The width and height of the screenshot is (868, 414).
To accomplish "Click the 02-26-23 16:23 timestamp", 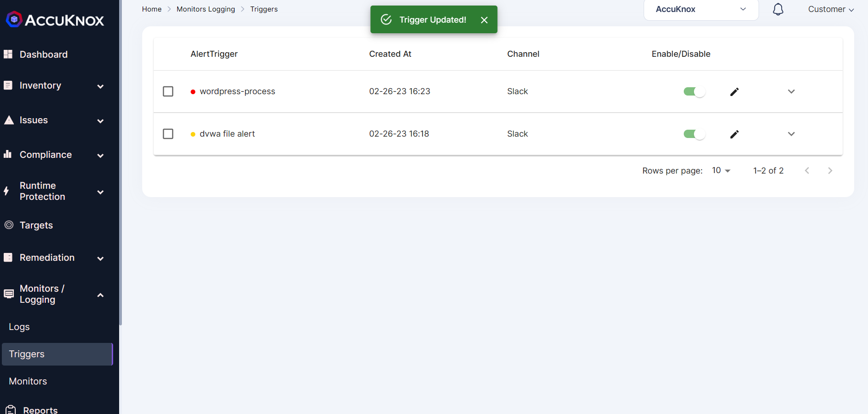I will tap(400, 91).
